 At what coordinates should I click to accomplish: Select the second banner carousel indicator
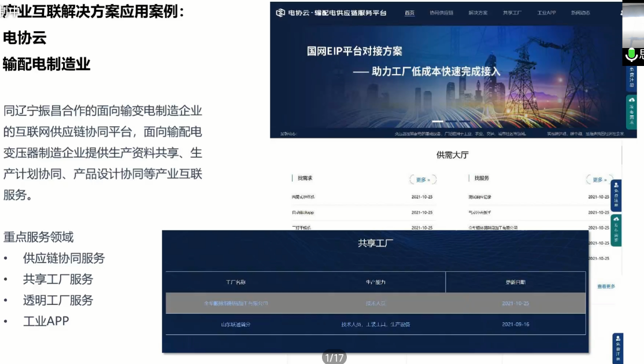pyautogui.click(x=451, y=122)
